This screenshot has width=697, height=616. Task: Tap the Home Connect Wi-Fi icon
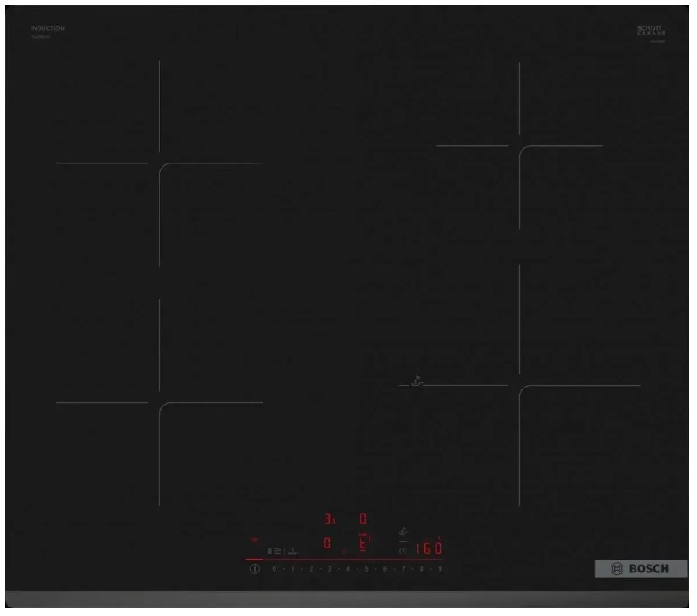coord(252,537)
